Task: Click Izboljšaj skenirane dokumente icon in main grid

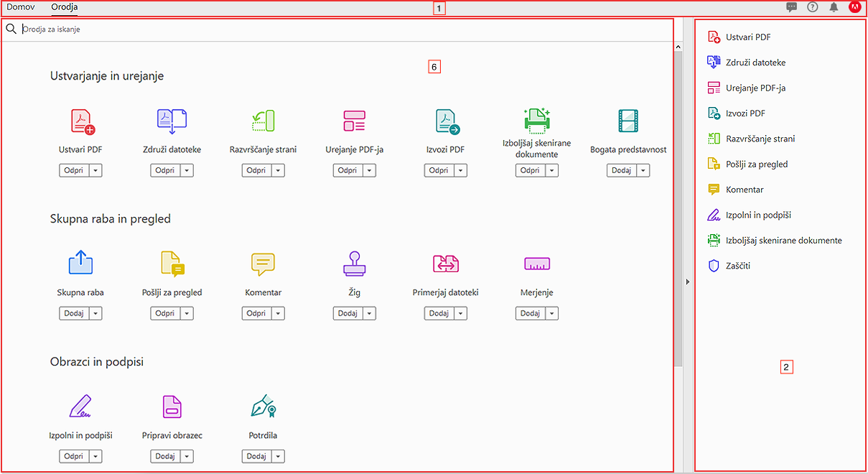Action: pos(536,121)
